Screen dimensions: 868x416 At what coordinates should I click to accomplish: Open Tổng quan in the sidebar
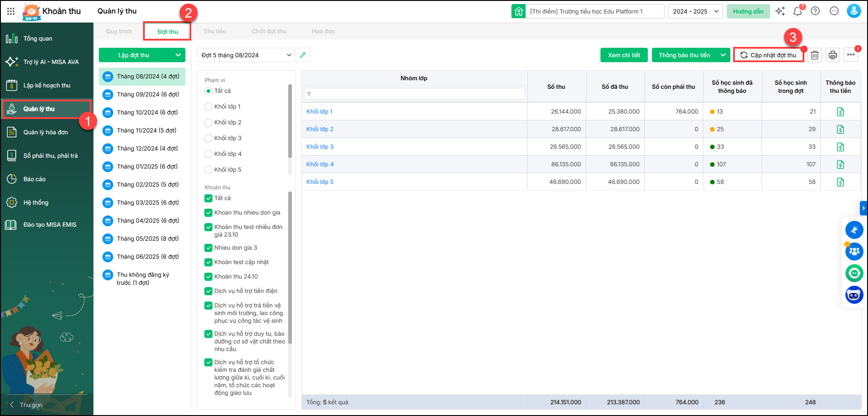pos(47,39)
